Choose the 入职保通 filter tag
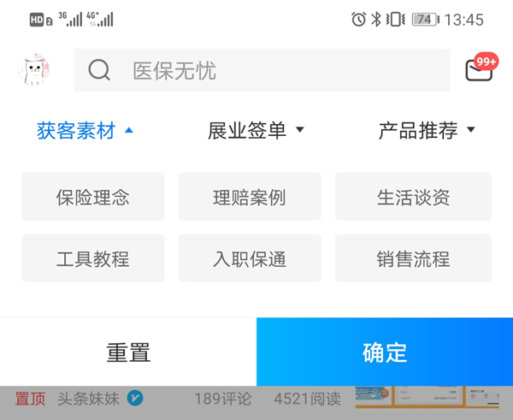 (250, 258)
